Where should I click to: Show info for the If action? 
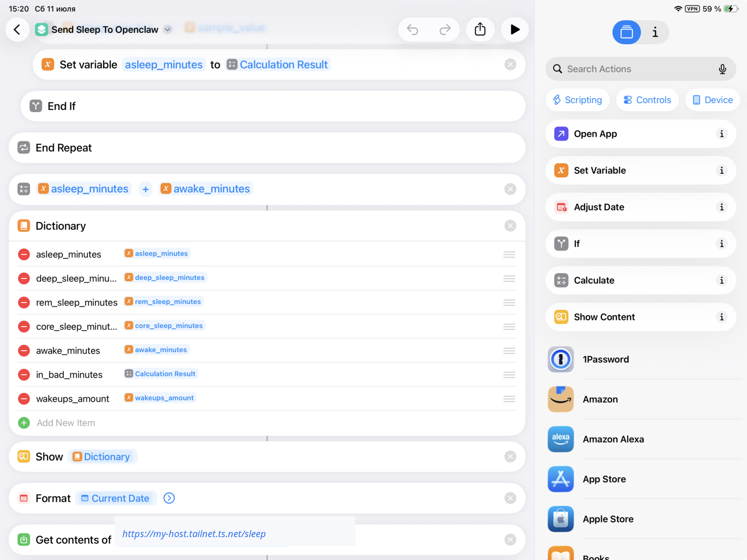click(721, 244)
